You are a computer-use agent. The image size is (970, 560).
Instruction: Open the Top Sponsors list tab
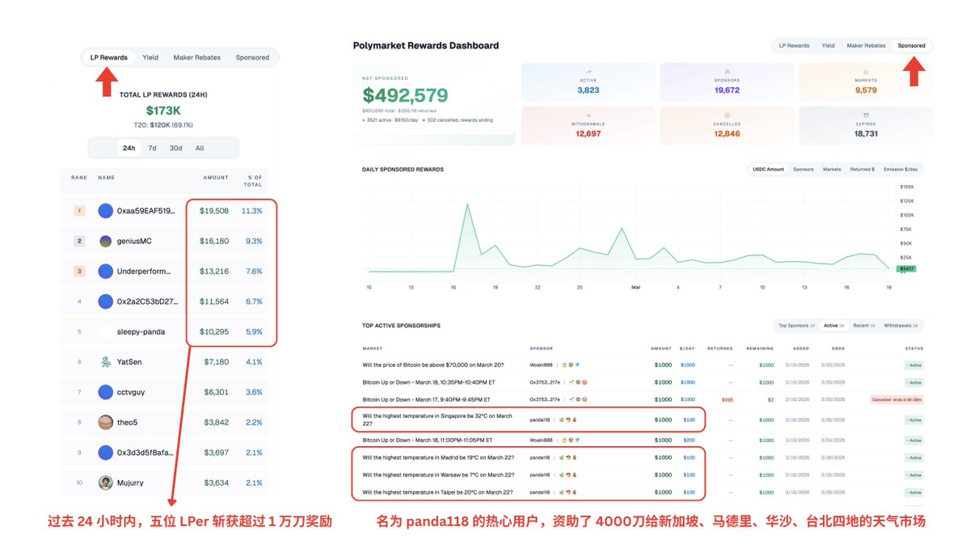click(x=796, y=326)
